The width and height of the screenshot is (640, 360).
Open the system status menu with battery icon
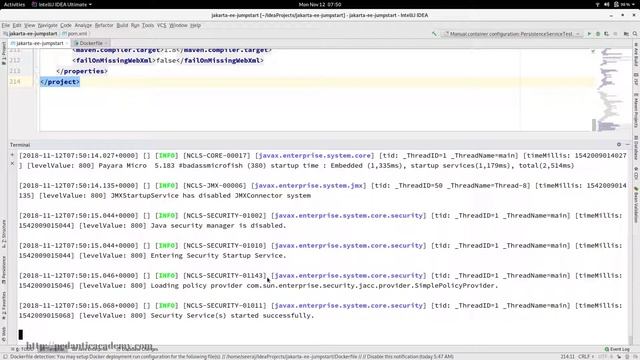click(616, 4)
